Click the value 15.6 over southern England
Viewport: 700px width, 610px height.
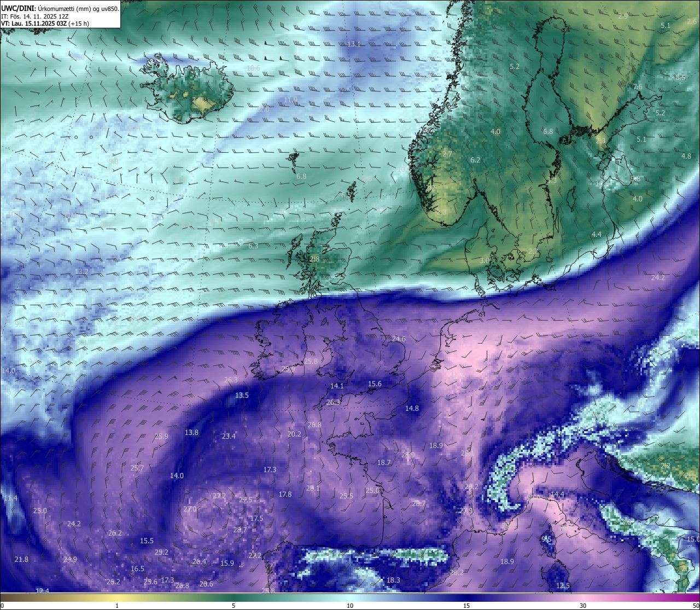[x=375, y=384]
